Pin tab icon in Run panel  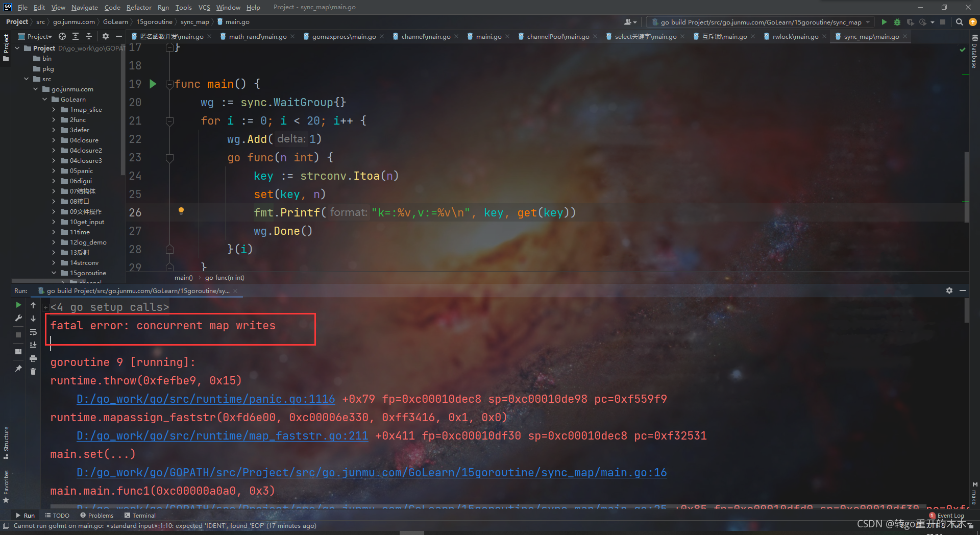pos(18,368)
